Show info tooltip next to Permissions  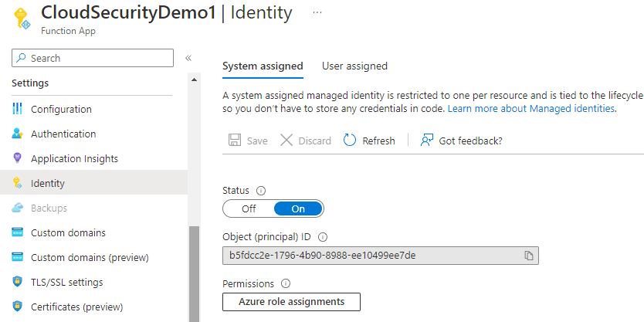(286, 284)
